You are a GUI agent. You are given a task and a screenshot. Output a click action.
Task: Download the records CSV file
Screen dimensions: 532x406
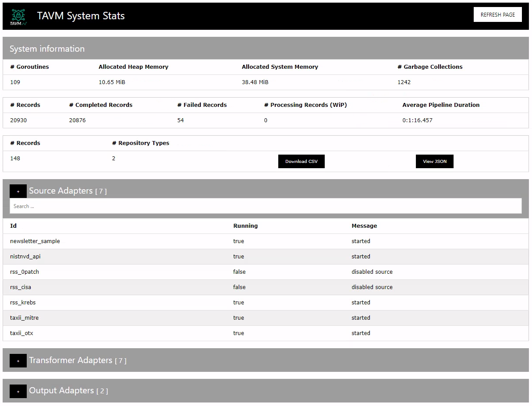301,161
